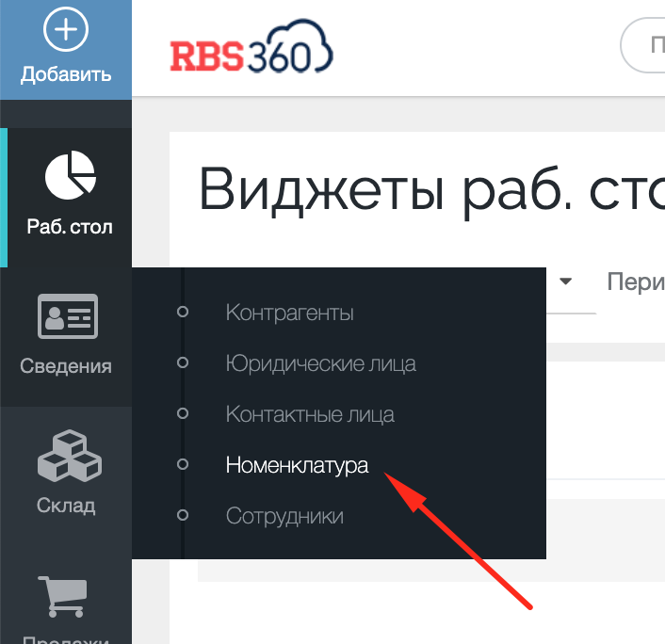
Task: Click the shopping cart icon in sidebar
Action: [x=66, y=595]
